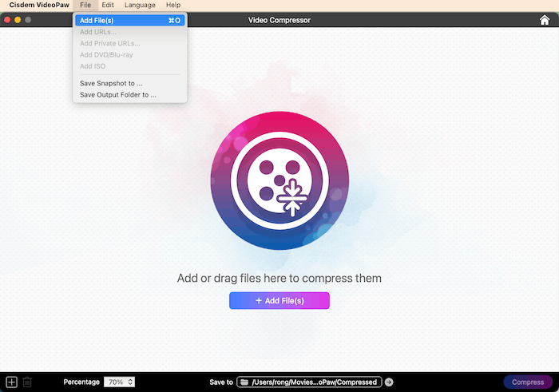Image resolution: width=559 pixels, height=392 pixels.
Task: Open the Edit menu
Action: click(108, 6)
